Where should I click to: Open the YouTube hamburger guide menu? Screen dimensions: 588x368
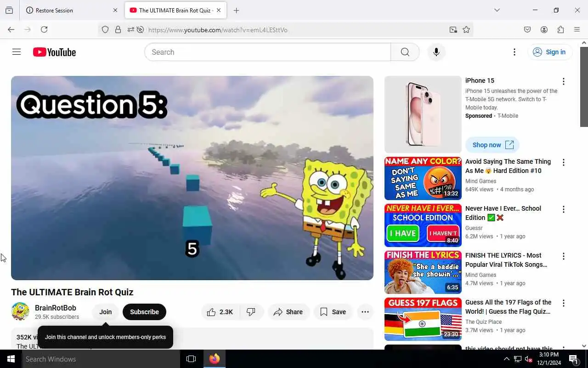pos(17,52)
